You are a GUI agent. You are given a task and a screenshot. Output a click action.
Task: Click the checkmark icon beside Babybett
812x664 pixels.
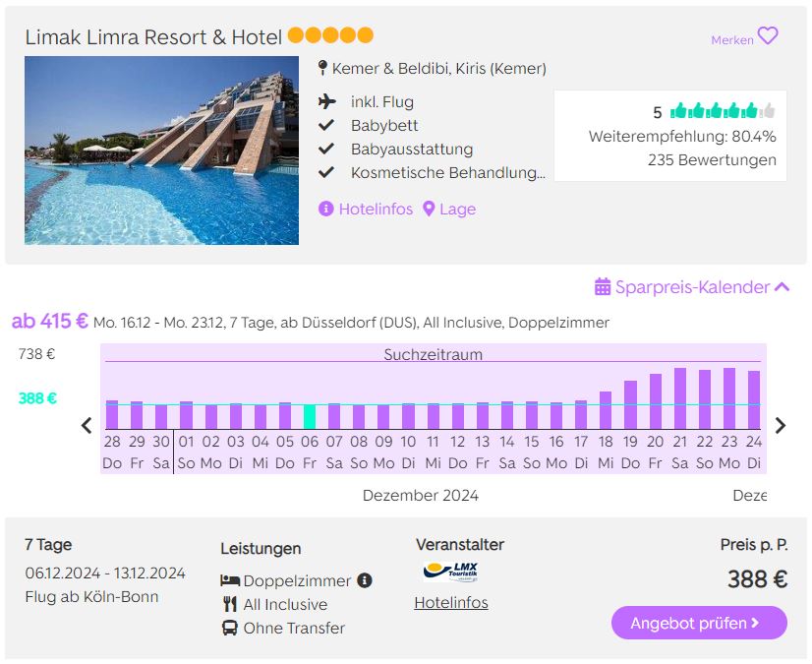pyautogui.click(x=326, y=125)
